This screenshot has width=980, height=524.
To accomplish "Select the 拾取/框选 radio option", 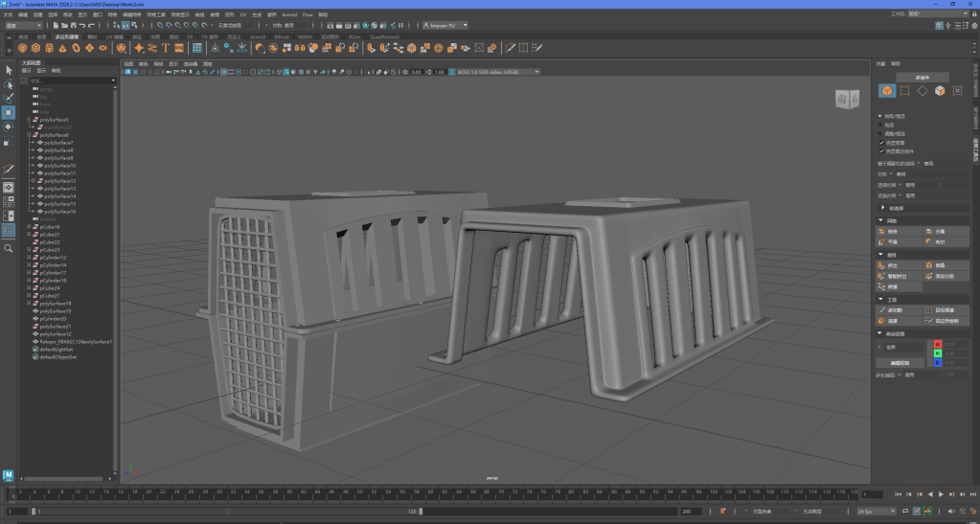I will pyautogui.click(x=881, y=116).
